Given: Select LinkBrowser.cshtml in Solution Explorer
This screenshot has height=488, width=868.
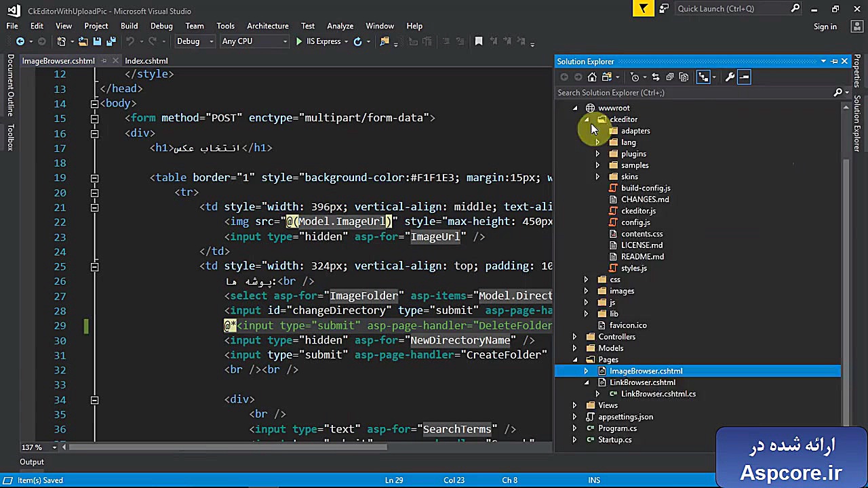Looking at the screenshot, I should click(x=642, y=382).
